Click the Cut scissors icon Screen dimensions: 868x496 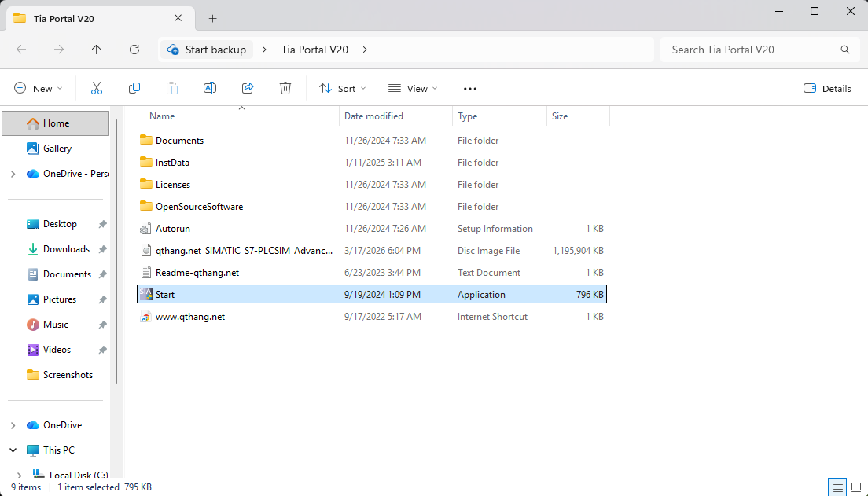[97, 89]
